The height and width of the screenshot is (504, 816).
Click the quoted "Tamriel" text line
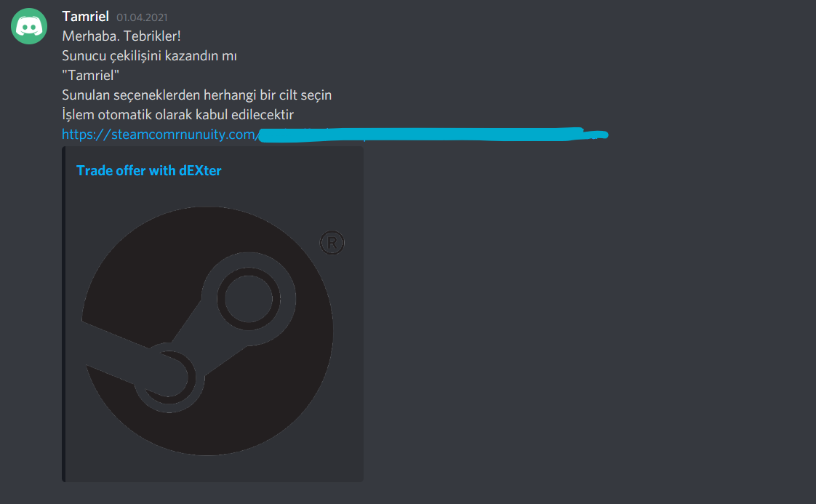pos(91,76)
